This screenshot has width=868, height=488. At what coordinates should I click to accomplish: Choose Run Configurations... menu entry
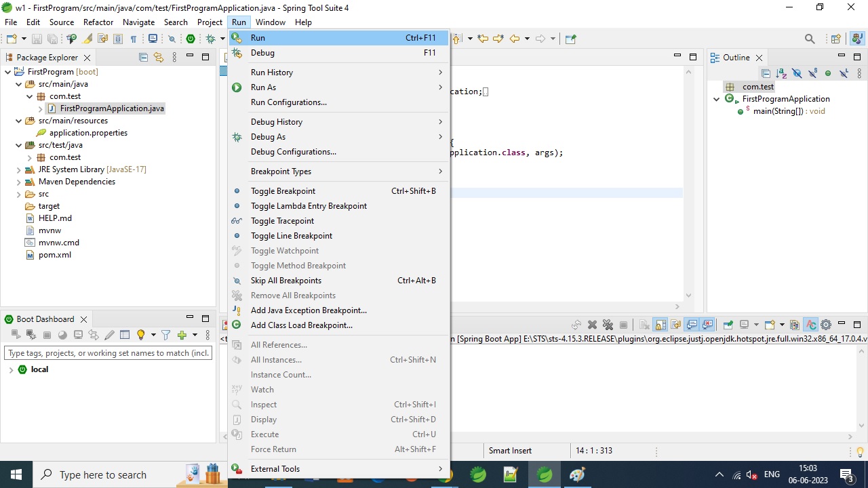tap(338, 102)
